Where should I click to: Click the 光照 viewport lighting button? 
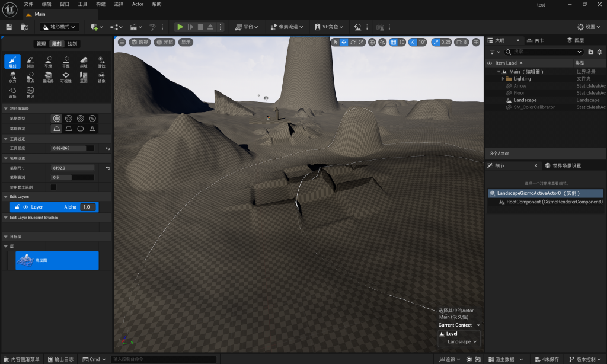[x=165, y=42]
